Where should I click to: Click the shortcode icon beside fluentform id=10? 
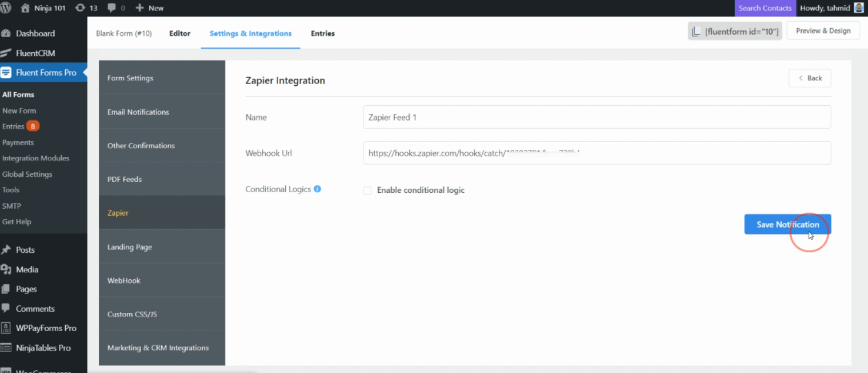[x=696, y=30]
